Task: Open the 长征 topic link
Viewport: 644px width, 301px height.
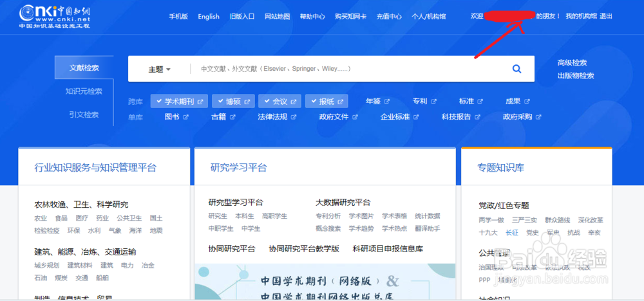Action: (x=512, y=233)
